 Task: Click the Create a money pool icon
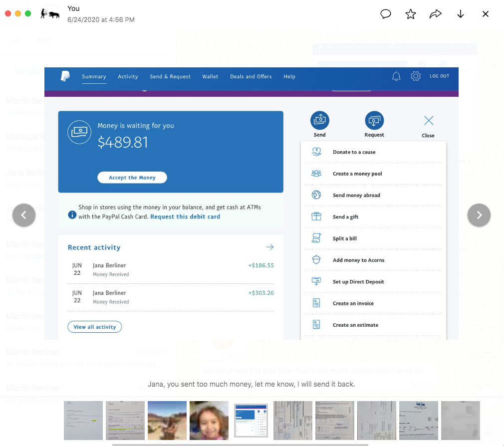(x=316, y=174)
